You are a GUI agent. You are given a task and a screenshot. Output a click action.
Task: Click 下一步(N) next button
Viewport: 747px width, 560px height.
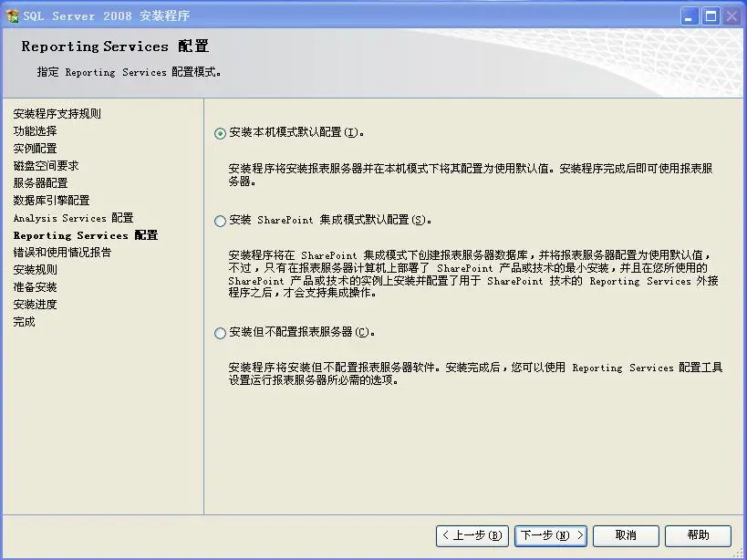551,536
